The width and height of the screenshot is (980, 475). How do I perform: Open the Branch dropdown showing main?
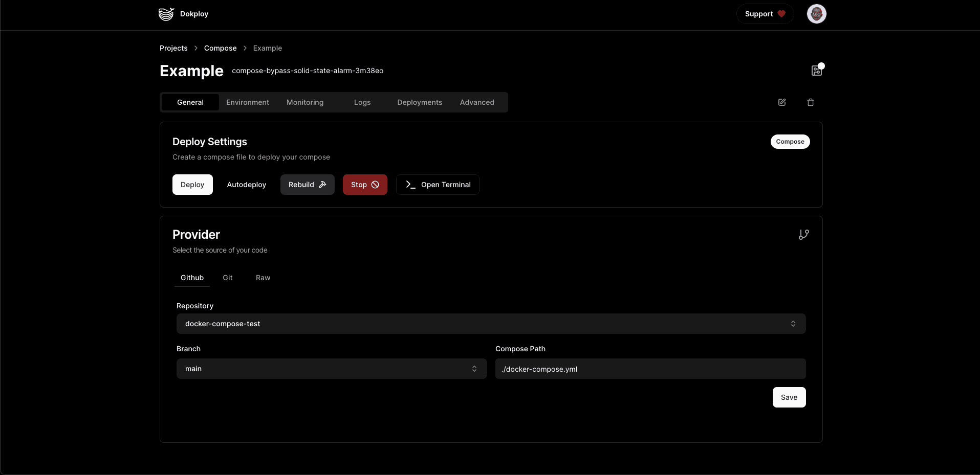click(x=331, y=368)
